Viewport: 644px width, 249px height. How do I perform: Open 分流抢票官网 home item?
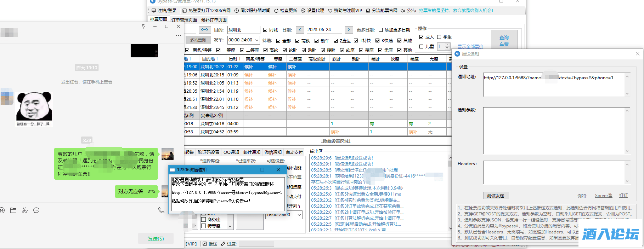coord(382,11)
